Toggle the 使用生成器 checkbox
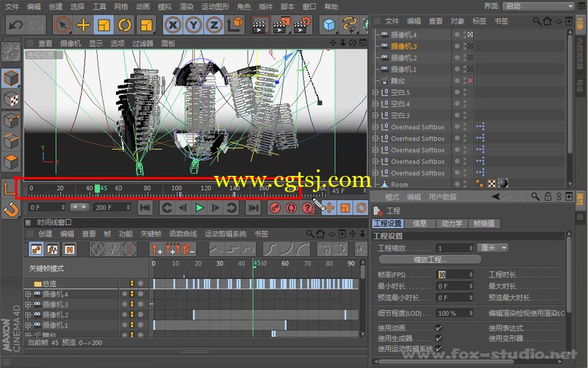The width and height of the screenshot is (588, 368). (x=439, y=339)
